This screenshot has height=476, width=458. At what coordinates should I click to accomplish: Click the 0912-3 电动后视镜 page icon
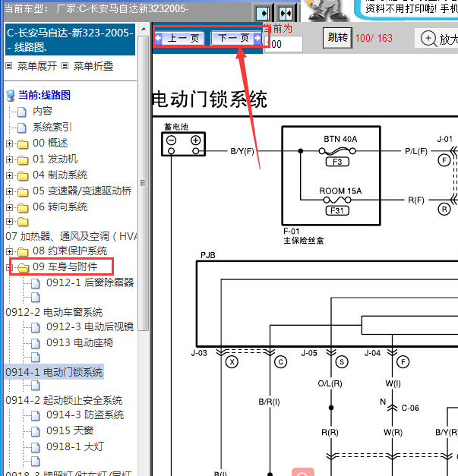[36, 327]
